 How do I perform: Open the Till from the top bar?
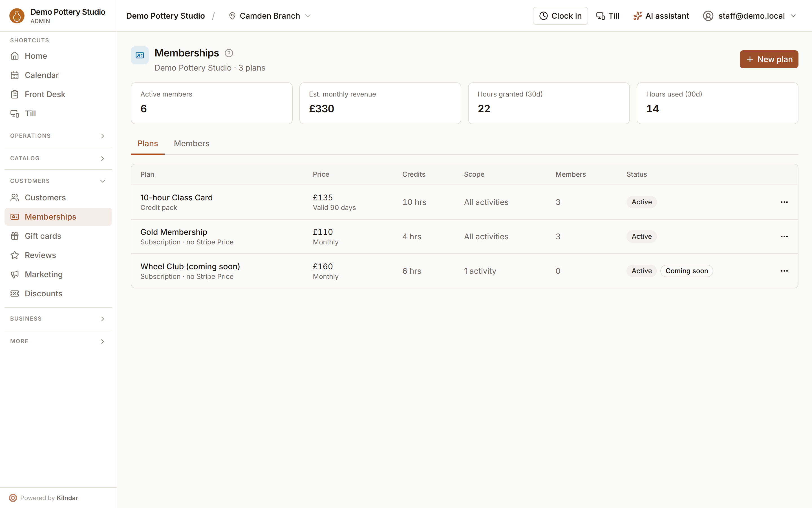[608, 16]
